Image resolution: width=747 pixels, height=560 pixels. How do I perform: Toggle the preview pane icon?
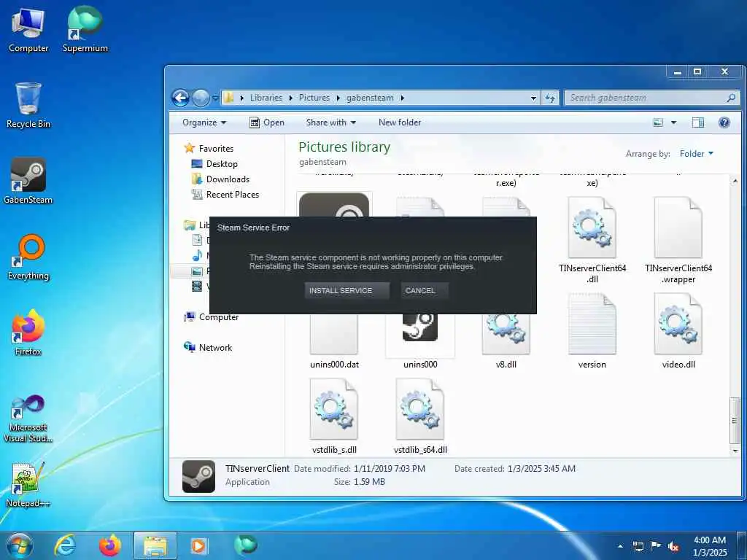click(698, 122)
